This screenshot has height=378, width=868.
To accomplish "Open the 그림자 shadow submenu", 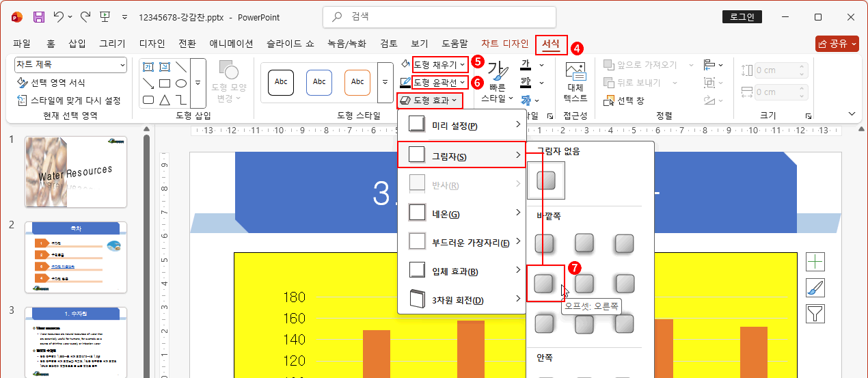I will click(461, 155).
